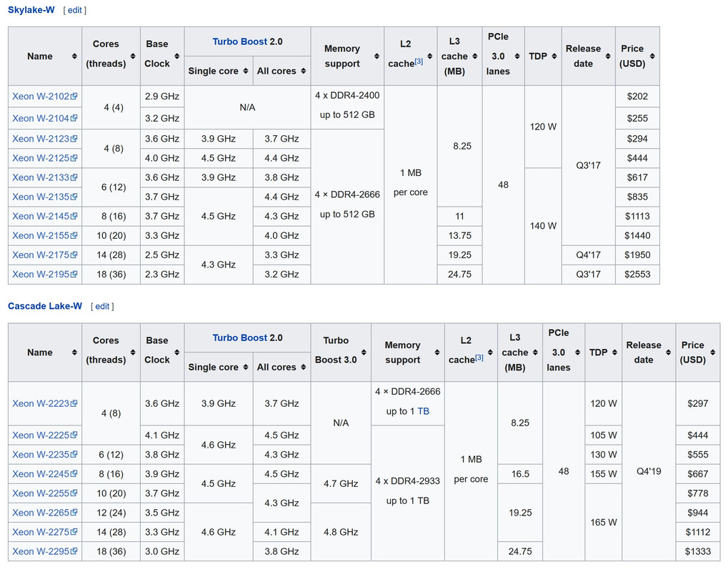728x572 pixels.
Task: Edit the Skylake-W section
Action: (x=75, y=10)
